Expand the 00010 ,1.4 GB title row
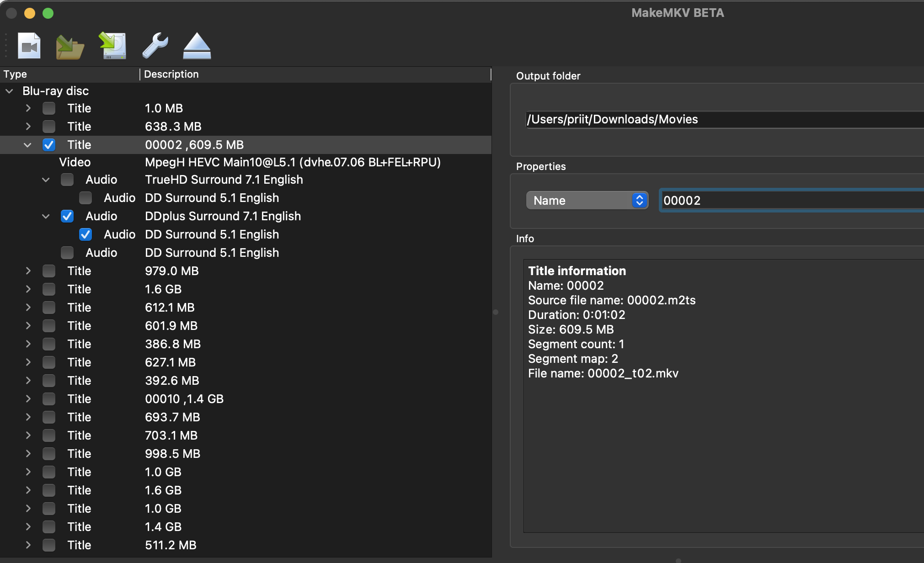The width and height of the screenshot is (924, 563). (28, 399)
